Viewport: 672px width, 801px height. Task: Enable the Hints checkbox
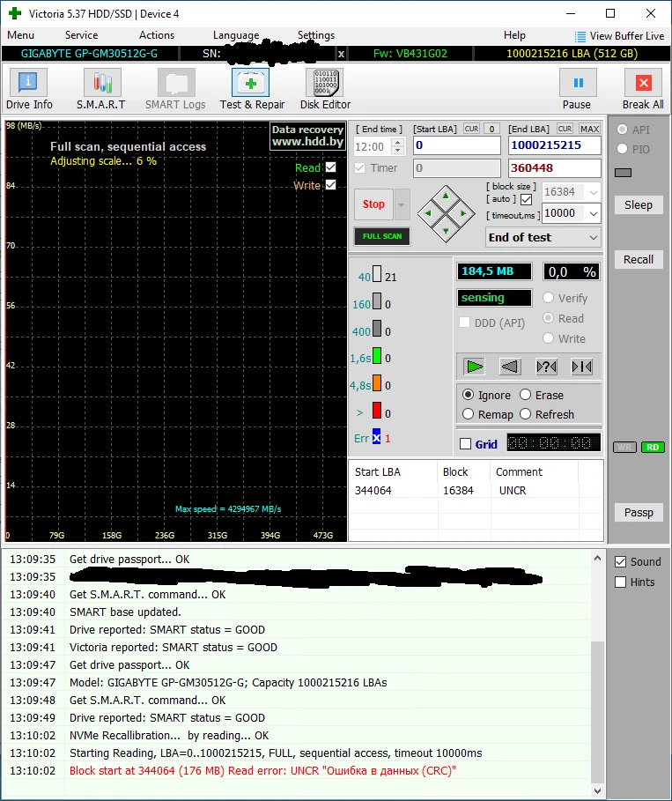[620, 582]
